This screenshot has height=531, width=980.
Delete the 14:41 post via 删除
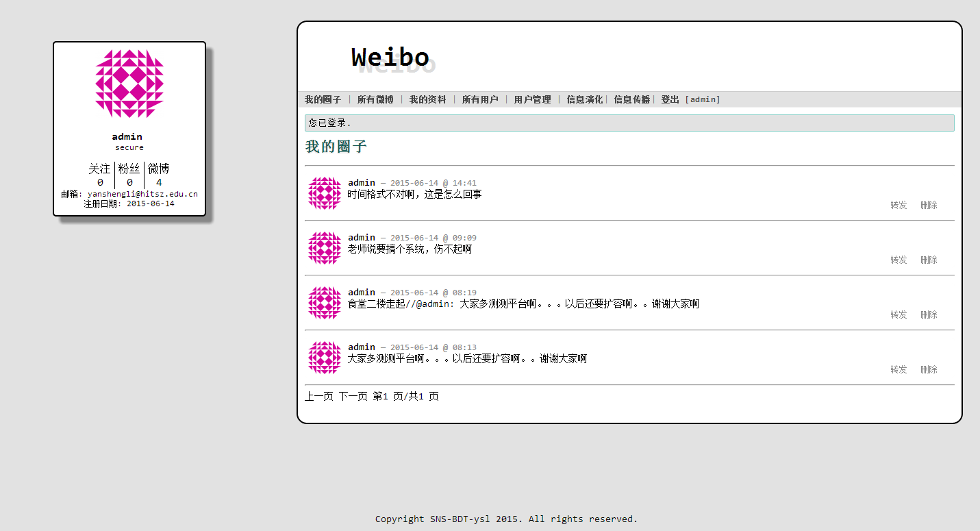click(x=929, y=205)
